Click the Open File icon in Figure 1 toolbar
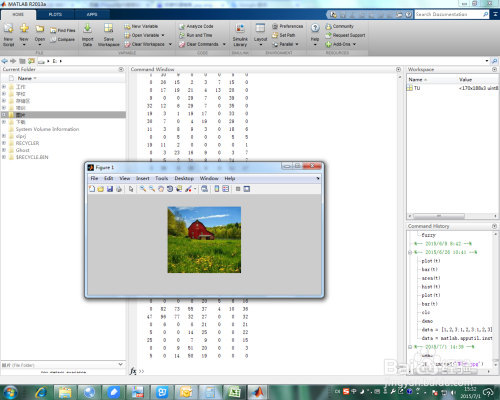The image size is (500, 400). tap(101, 189)
